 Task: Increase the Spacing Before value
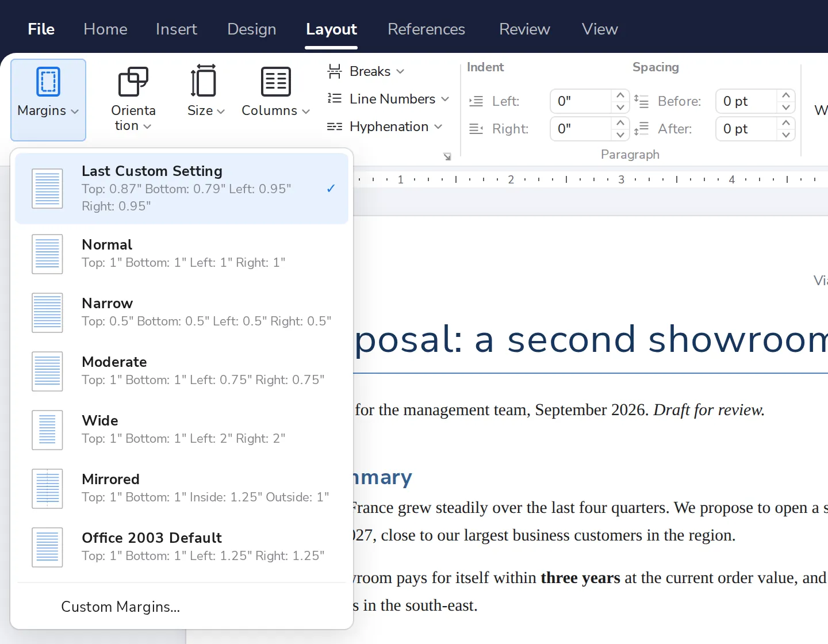point(785,95)
